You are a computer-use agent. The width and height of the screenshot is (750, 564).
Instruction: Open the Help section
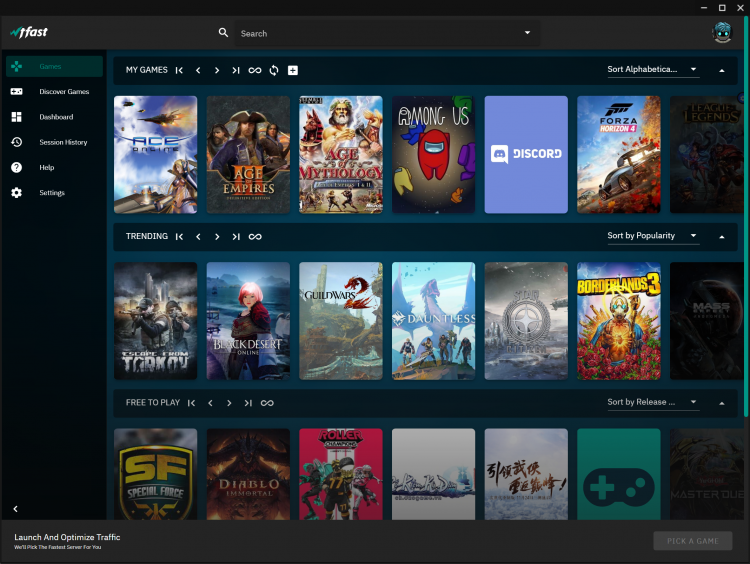pyautogui.click(x=54, y=167)
